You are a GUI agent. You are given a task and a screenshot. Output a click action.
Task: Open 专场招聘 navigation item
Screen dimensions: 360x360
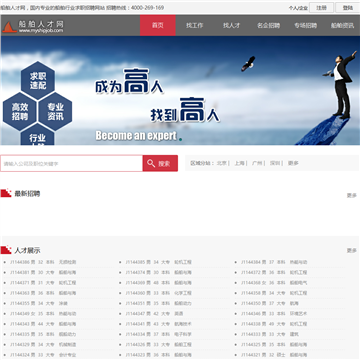point(305,25)
